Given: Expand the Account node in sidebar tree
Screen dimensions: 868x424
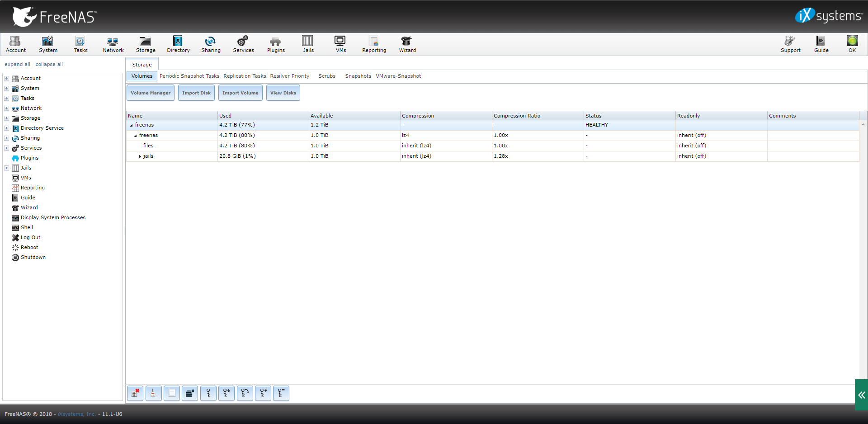Looking at the screenshot, I should click(x=7, y=78).
